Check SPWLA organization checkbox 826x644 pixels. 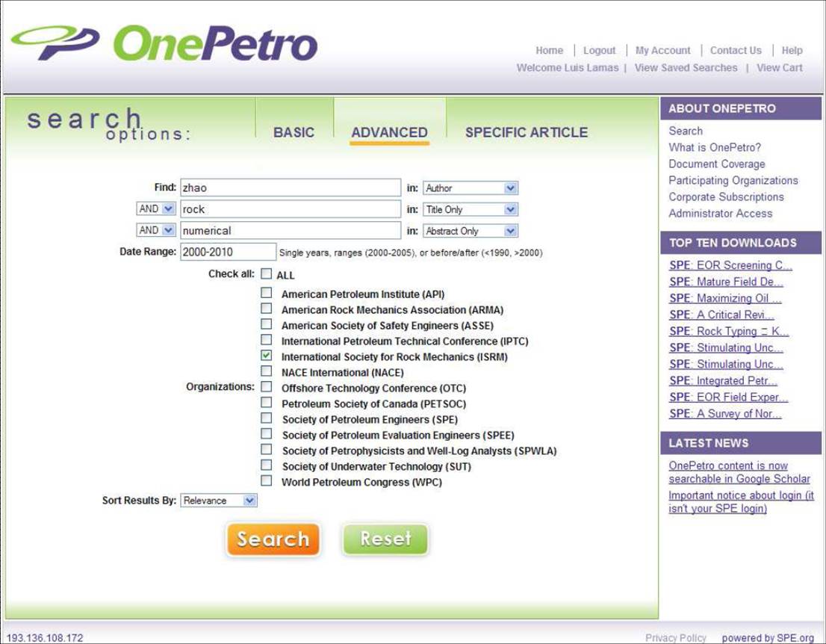(x=267, y=450)
